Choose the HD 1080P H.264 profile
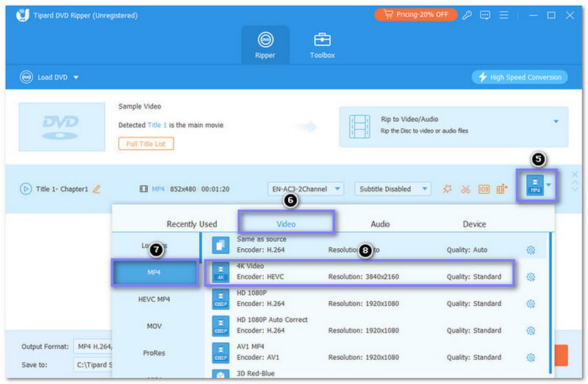This screenshot has height=384, width=588. coord(375,299)
